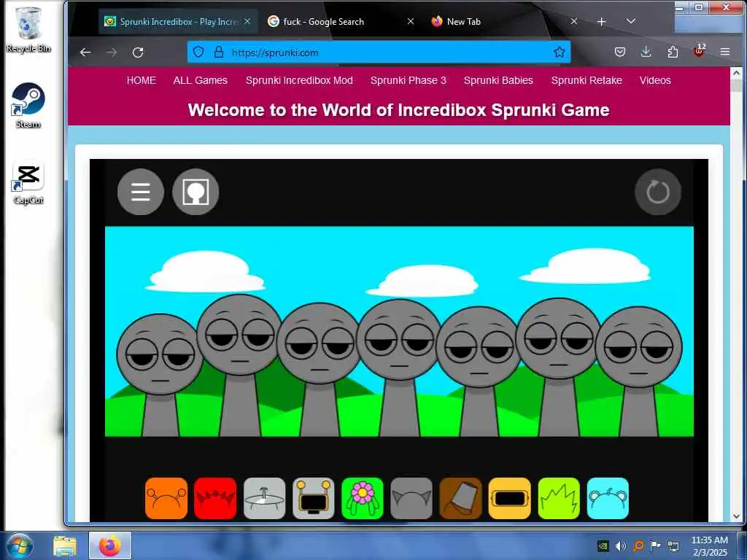The height and width of the screenshot is (560, 747).
Task: Select the cyan bear-ear character icon
Action: tap(608, 498)
